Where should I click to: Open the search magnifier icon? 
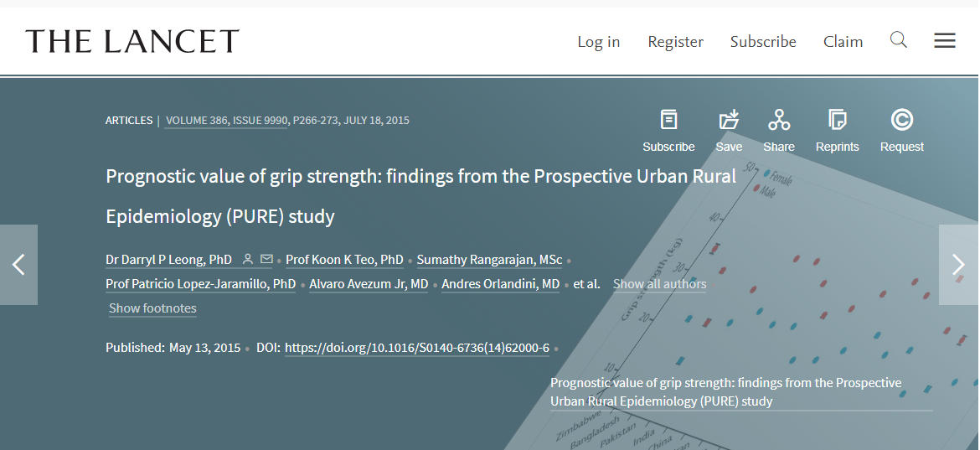899,40
